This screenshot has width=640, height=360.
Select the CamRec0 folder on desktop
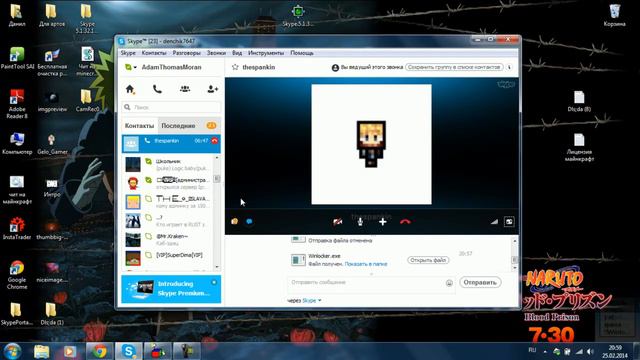click(x=87, y=100)
